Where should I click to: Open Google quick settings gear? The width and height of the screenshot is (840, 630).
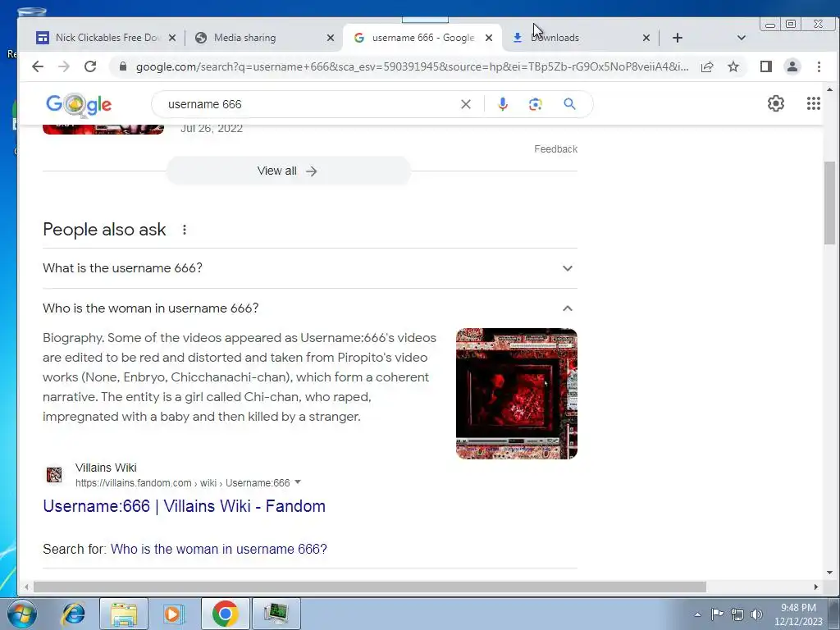[776, 103]
